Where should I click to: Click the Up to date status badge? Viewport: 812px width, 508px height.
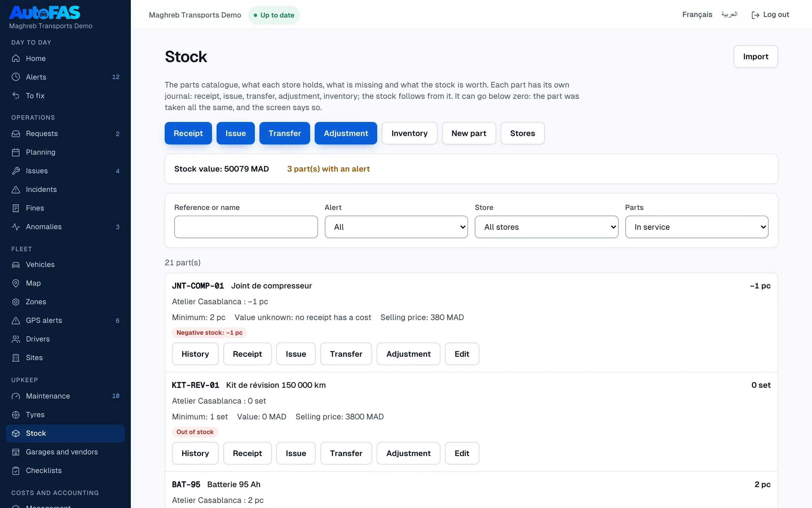[274, 15]
